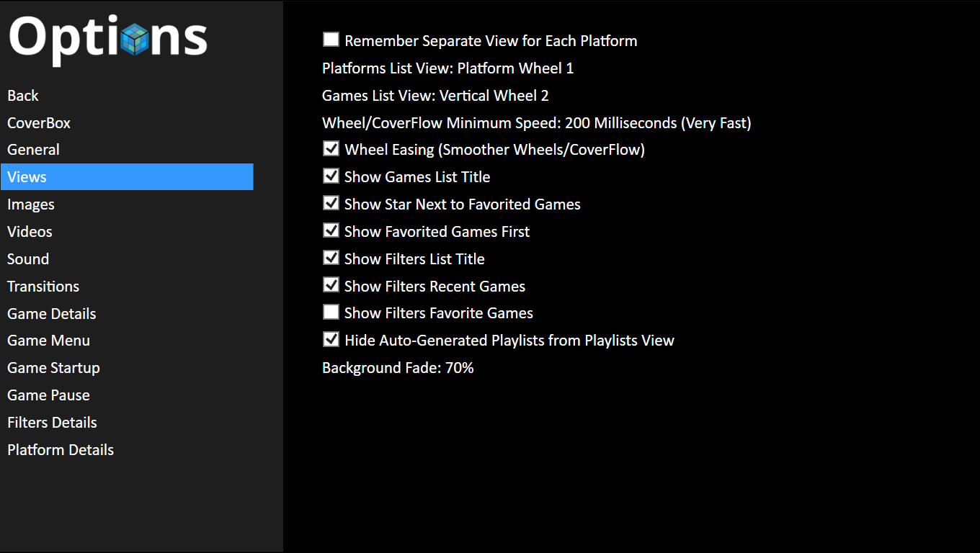Disable Show Star Next to Favorited Games
This screenshot has height=553, width=980.
331,204
